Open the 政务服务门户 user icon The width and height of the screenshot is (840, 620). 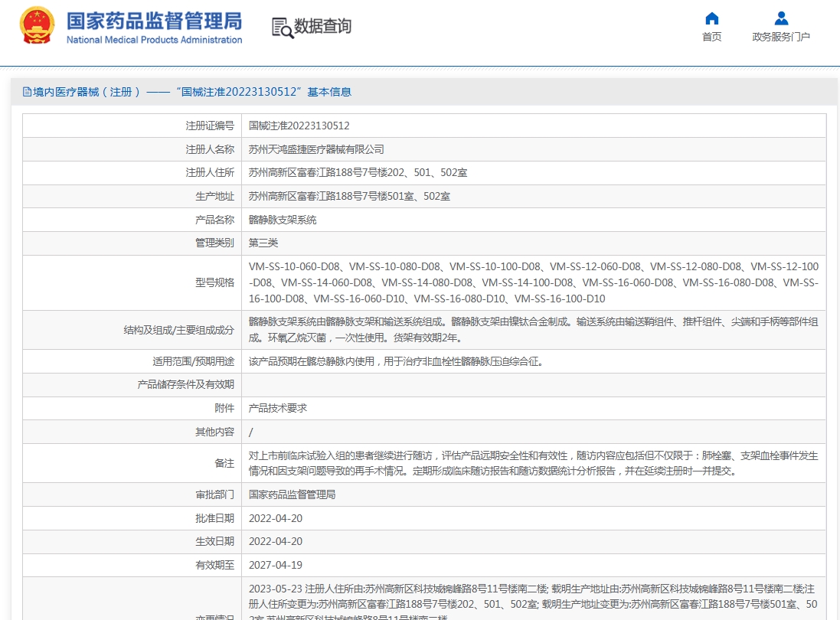tap(781, 18)
